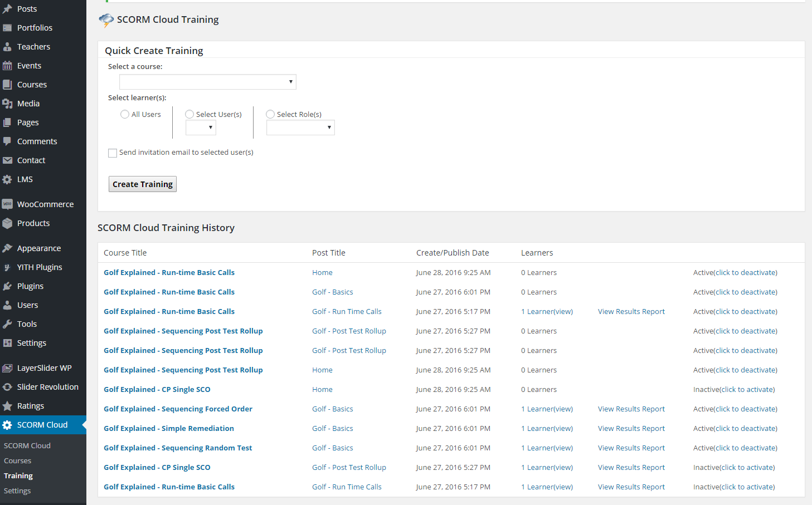Open the Select a course dropdown
The height and width of the screenshot is (505, 812).
[207, 82]
